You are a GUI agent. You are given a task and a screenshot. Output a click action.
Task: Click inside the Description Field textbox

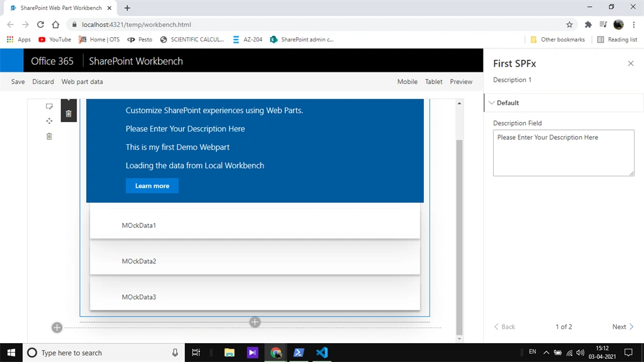(x=563, y=153)
